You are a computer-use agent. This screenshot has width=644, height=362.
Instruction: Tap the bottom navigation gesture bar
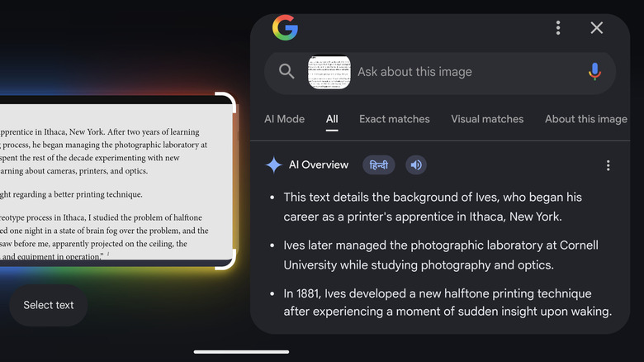241,352
